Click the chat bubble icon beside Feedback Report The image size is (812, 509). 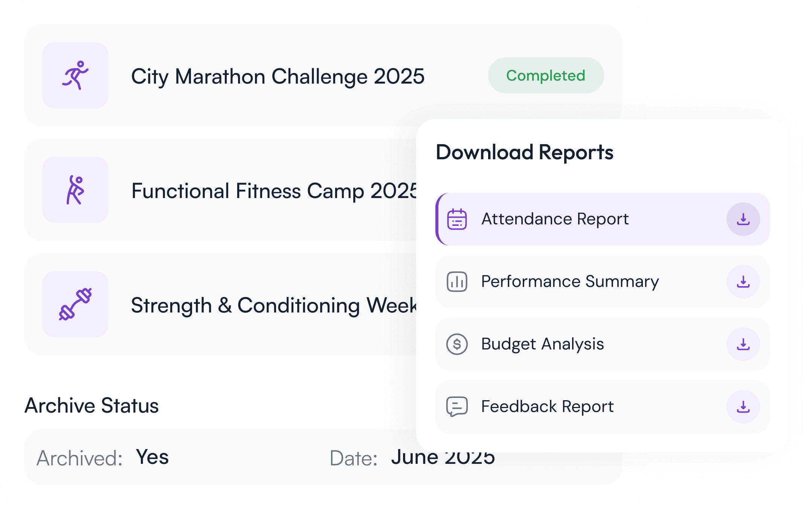[457, 407]
